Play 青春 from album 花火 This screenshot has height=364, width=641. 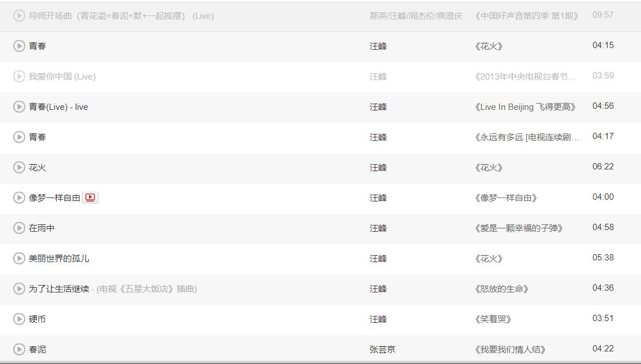coord(19,46)
